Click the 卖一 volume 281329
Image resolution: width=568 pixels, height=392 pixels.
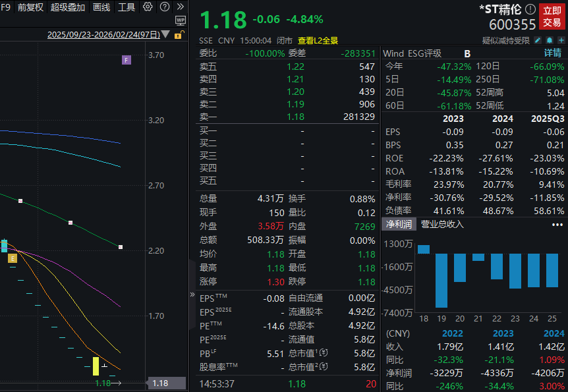[x=359, y=117]
